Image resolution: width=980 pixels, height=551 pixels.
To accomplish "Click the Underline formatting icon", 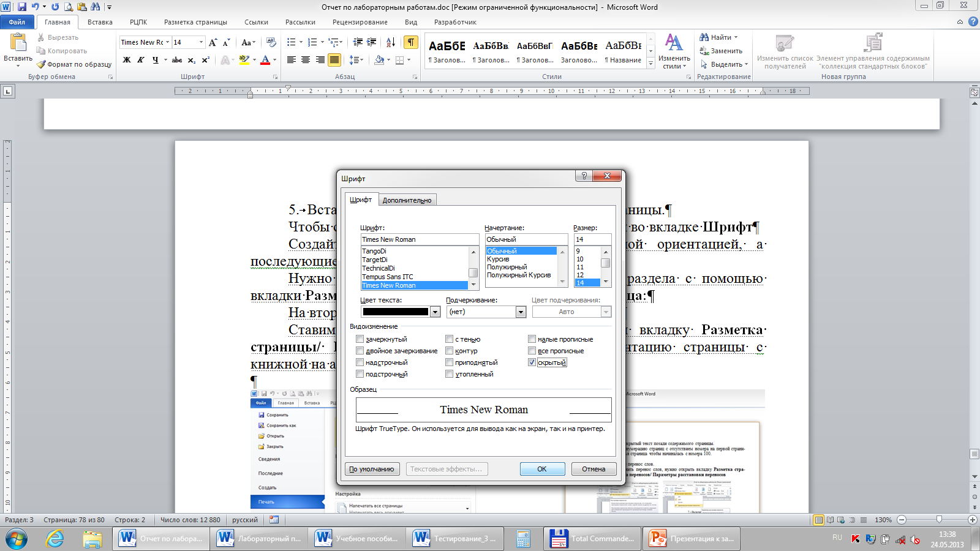I will pyautogui.click(x=155, y=60).
